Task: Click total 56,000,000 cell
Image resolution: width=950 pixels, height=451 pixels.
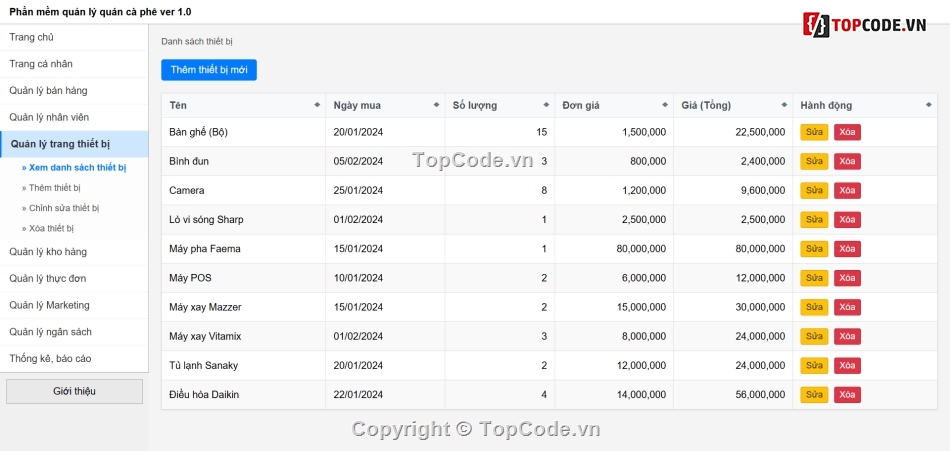Action: point(733,395)
